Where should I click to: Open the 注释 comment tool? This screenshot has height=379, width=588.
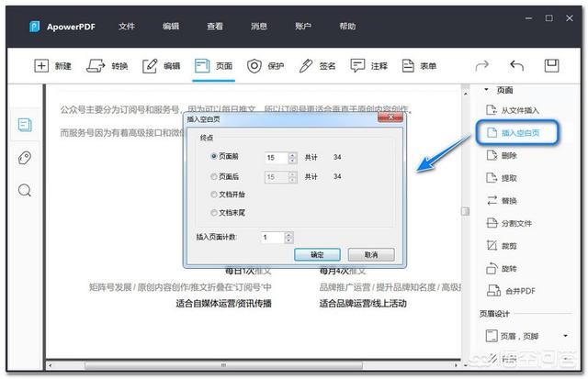coord(369,66)
